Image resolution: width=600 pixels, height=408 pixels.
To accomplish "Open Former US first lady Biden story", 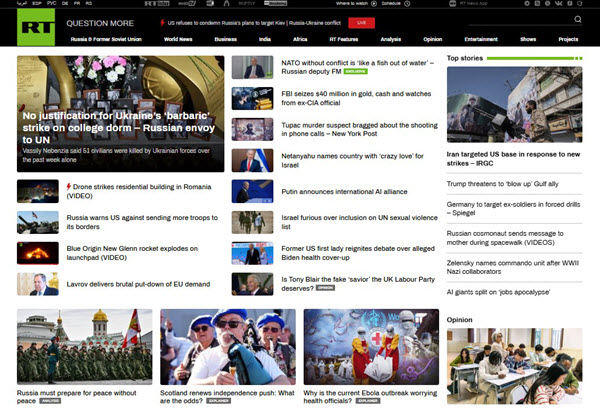I will coord(358,253).
